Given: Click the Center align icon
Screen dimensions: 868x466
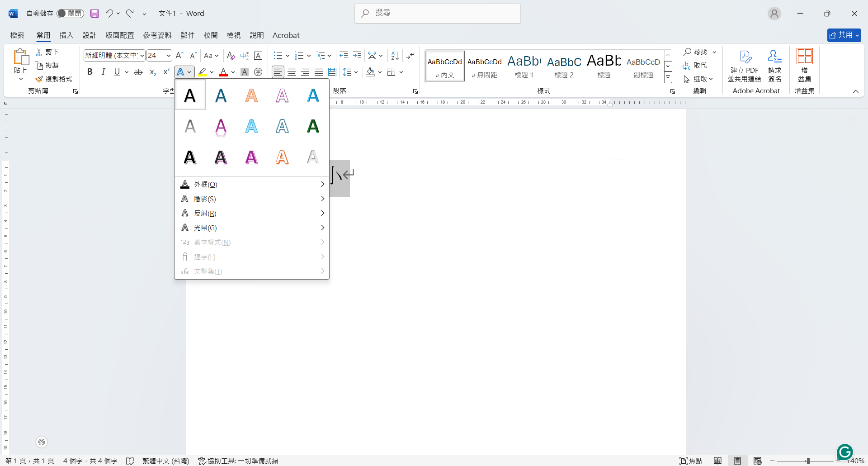Looking at the screenshot, I should [292, 72].
